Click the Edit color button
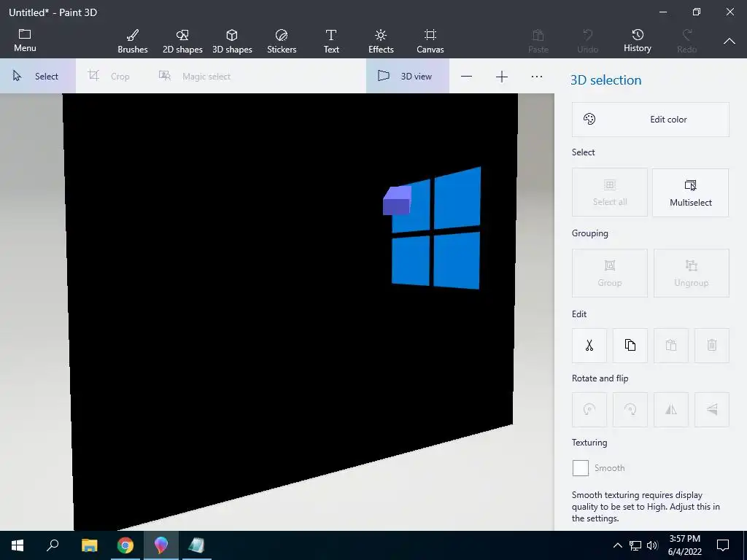 pyautogui.click(x=650, y=120)
